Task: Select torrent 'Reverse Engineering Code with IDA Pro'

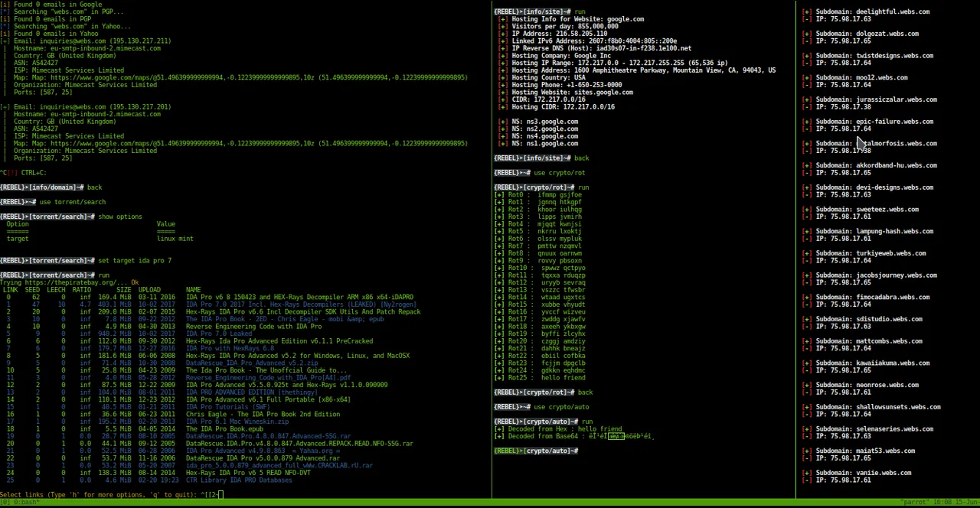Action: tap(253, 327)
